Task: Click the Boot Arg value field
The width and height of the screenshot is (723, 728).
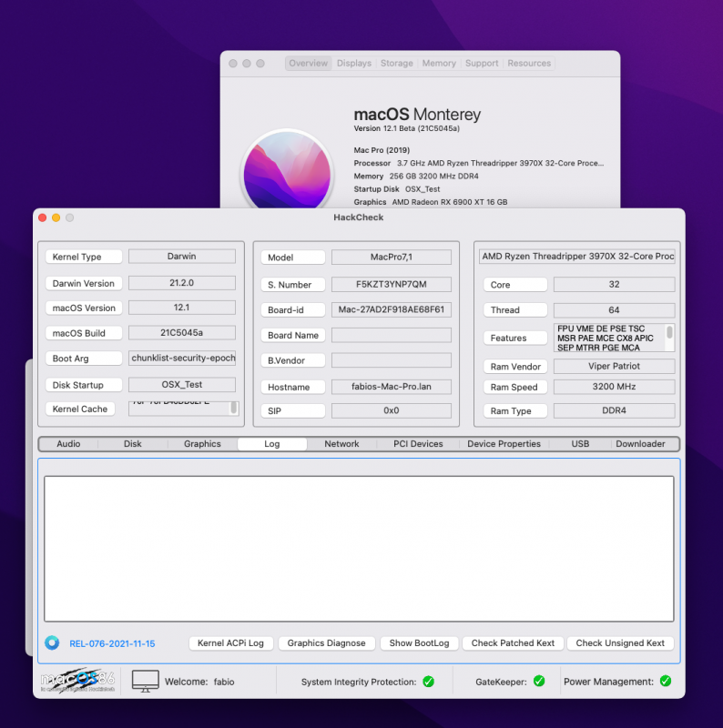Action: [182, 358]
